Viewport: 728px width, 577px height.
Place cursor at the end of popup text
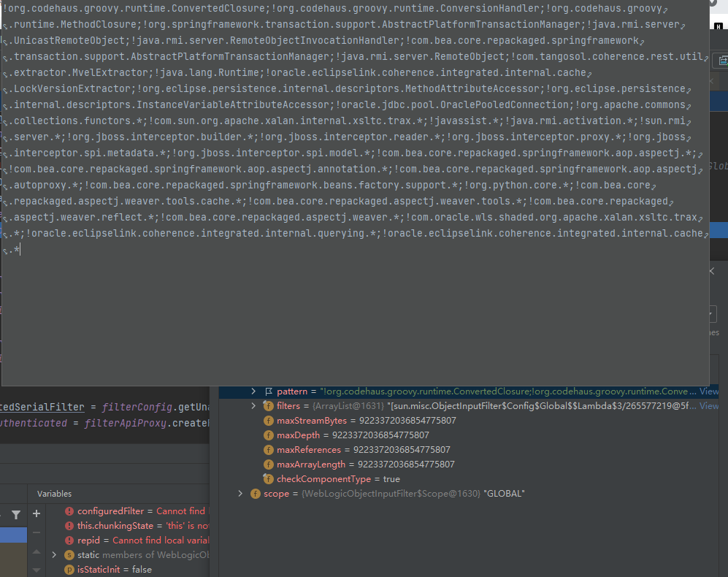click(20, 250)
